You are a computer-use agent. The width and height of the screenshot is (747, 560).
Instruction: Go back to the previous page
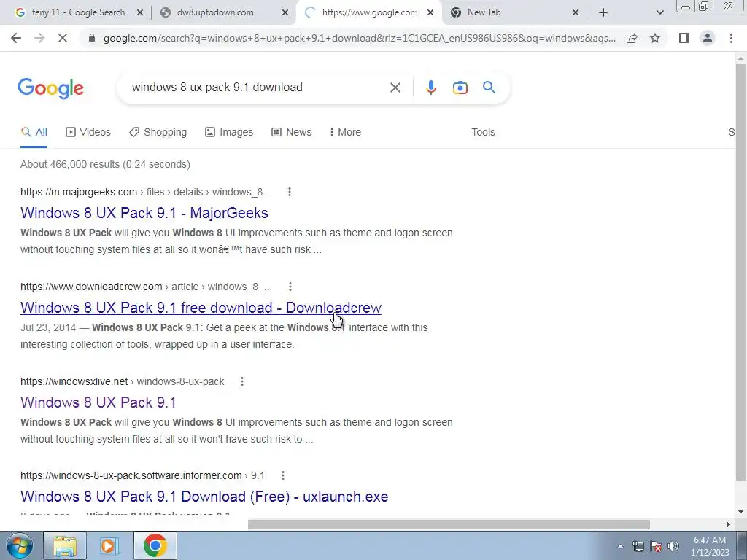click(x=16, y=38)
